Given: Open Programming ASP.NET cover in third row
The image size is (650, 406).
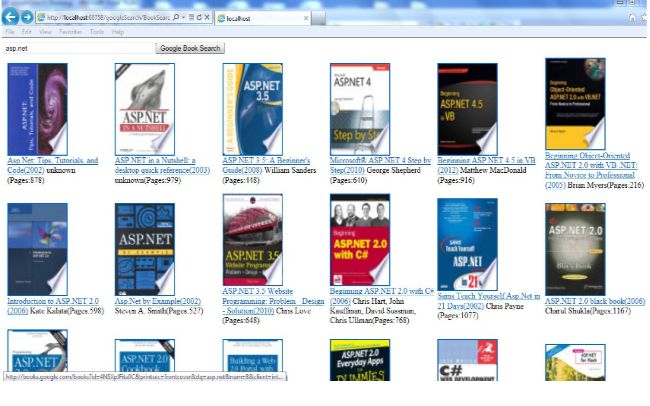Looking at the screenshot, I should point(37,351).
